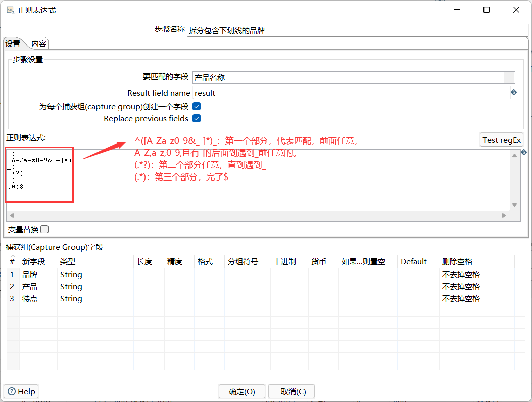
Task: Click the Help question mark icon
Action: [12, 391]
